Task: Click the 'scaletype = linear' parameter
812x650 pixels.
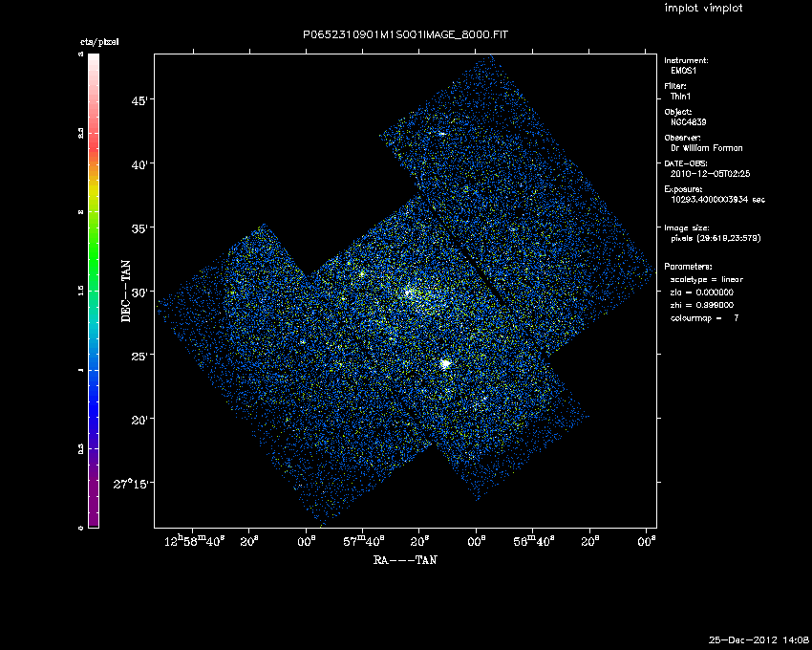Action: (707, 279)
